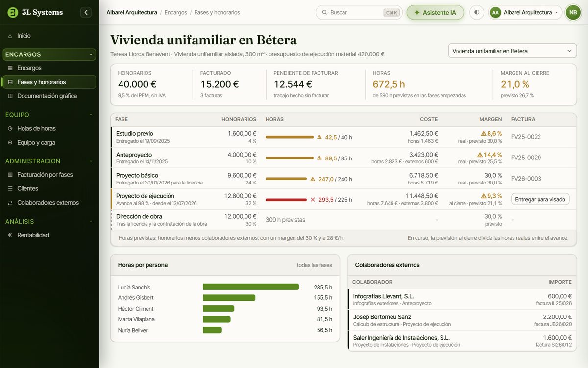Screen dimensions: 588x368
Task: Click the Colaboradores externos arrows icon
Action: 10,203
